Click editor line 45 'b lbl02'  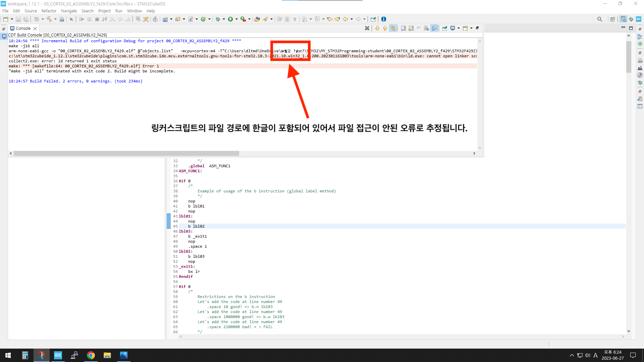pyautogui.click(x=196, y=226)
